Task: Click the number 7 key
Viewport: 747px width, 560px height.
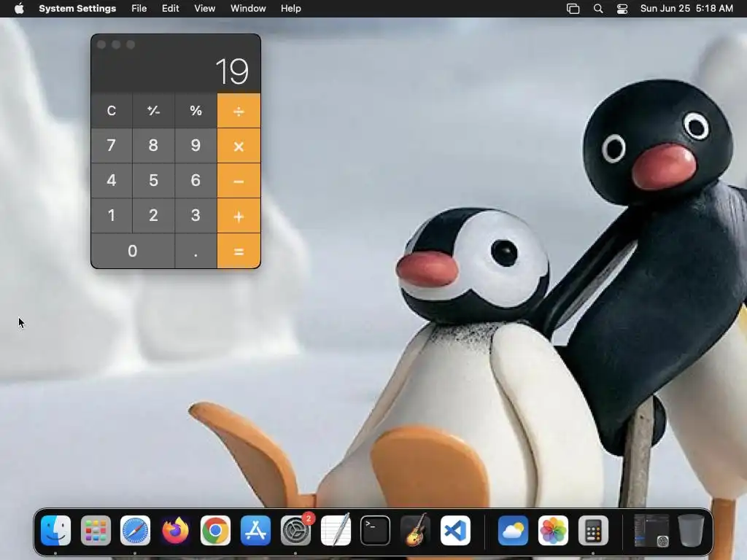Action: point(112,146)
